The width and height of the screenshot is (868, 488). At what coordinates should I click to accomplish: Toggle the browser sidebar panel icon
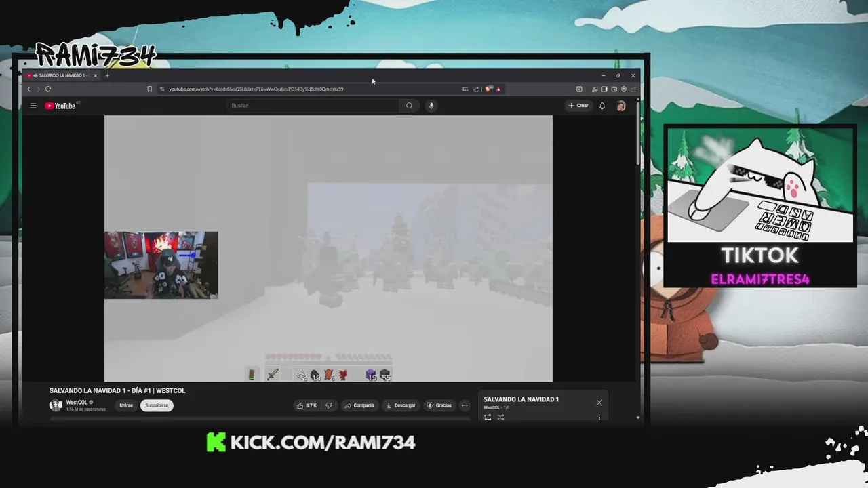click(x=604, y=89)
